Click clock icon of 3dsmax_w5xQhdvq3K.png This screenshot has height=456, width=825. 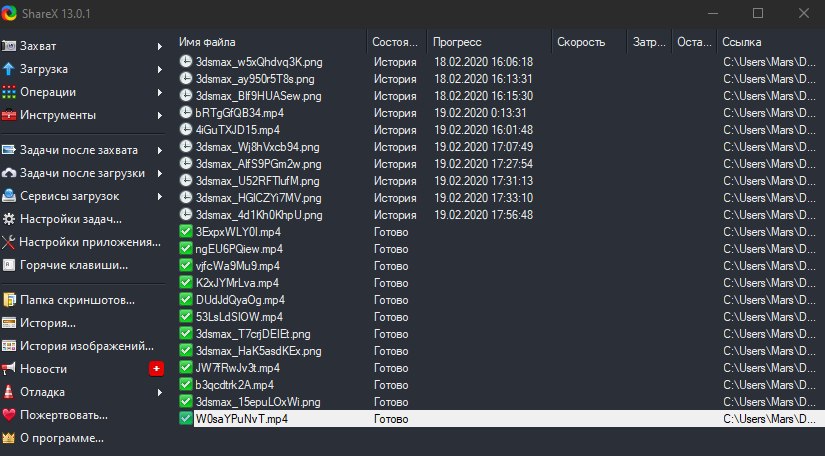click(186, 62)
